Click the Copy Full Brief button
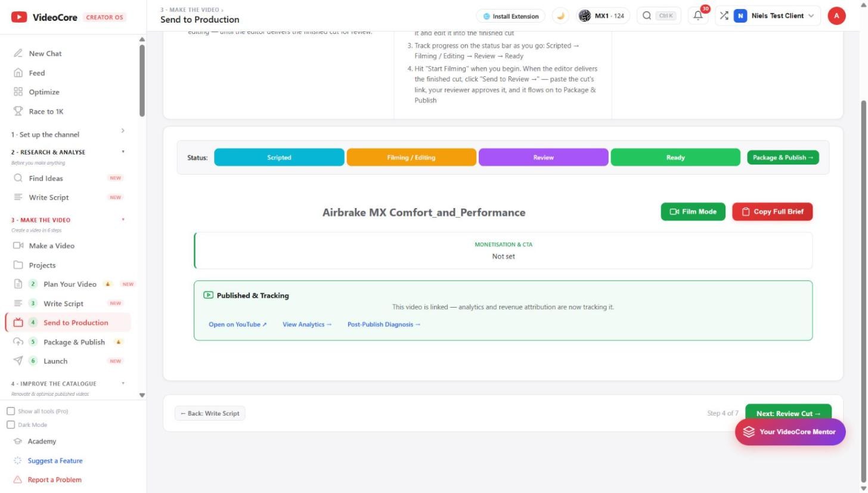 (773, 212)
